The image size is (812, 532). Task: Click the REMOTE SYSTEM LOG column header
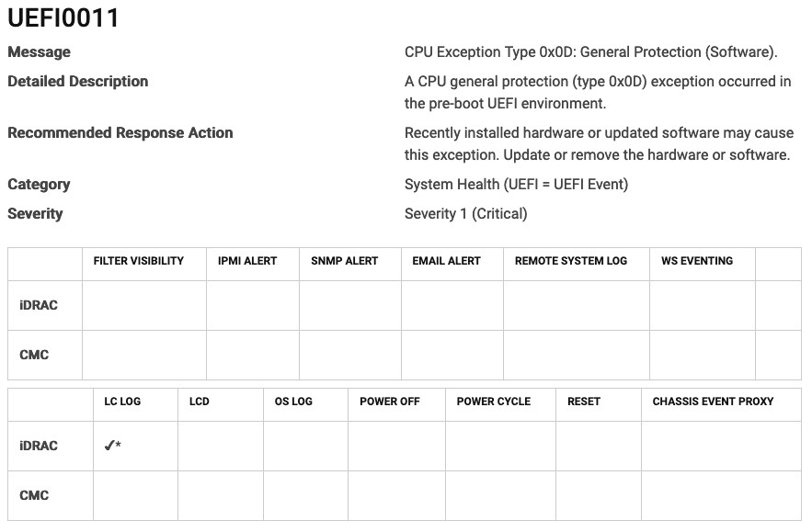(571, 261)
